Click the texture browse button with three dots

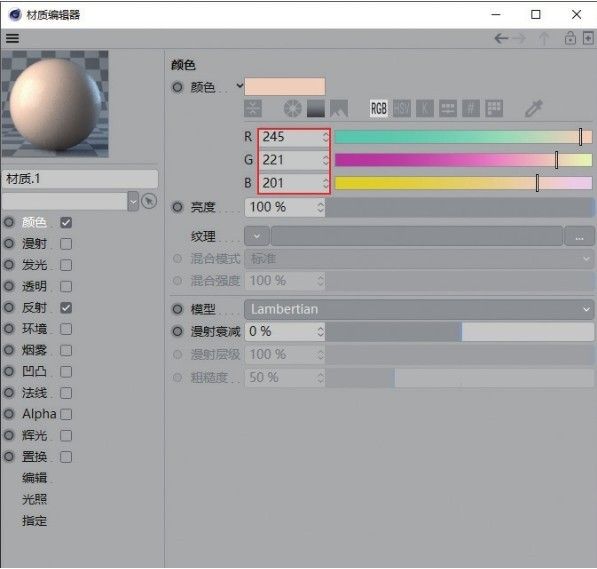579,236
